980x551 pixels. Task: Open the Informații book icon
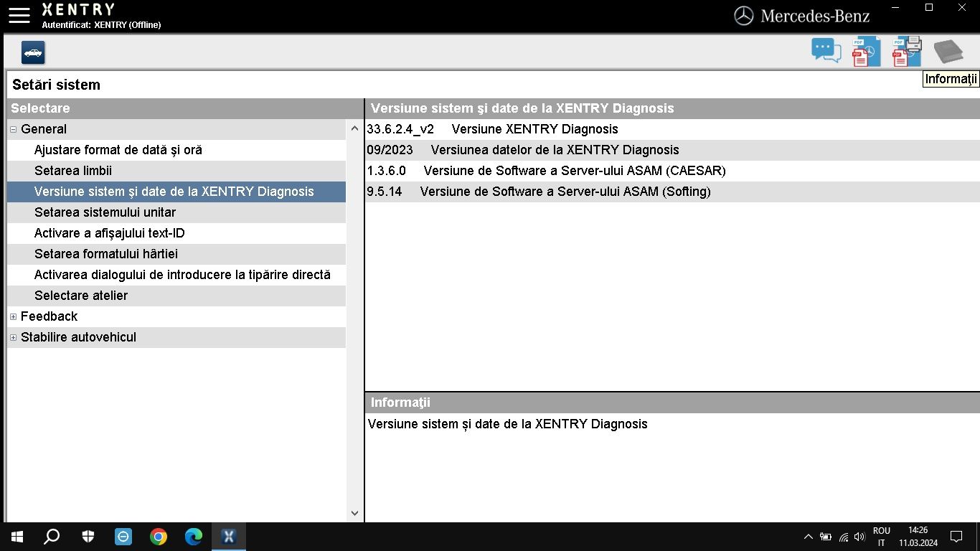pos(948,52)
